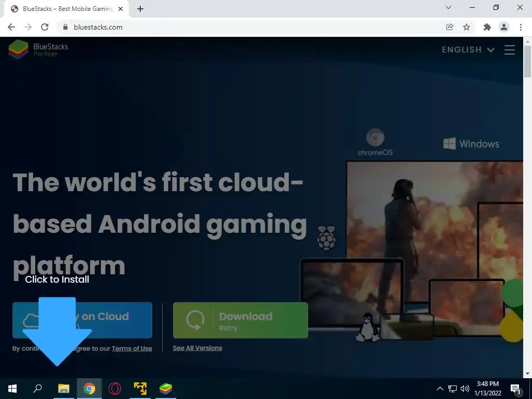
Task: Select the BlueStacks – Best Mobile Gaming tab
Action: coord(67,9)
